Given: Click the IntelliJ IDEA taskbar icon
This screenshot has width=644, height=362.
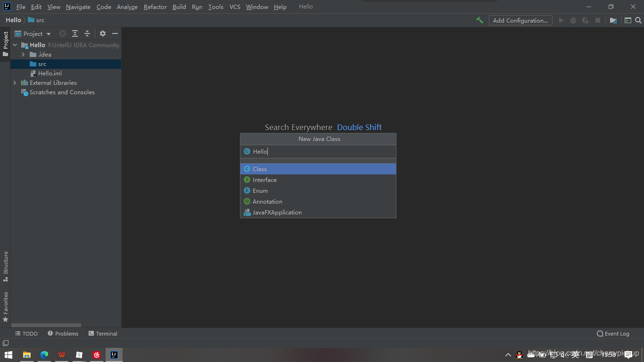Looking at the screenshot, I should 114,354.
